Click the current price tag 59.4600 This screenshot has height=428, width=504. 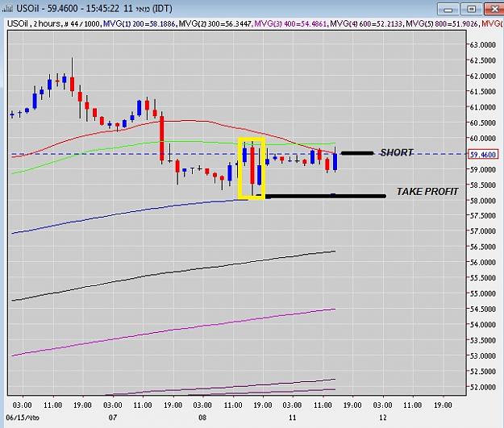pos(483,155)
